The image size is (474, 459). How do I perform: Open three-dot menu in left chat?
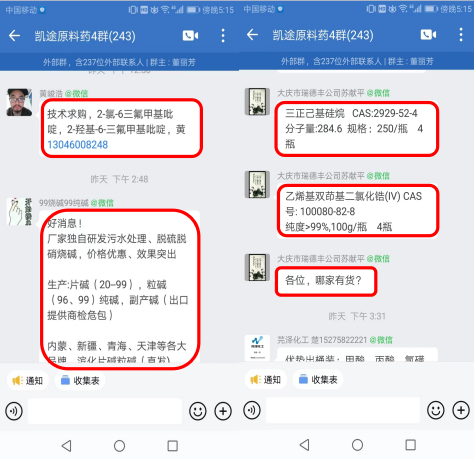click(x=223, y=35)
